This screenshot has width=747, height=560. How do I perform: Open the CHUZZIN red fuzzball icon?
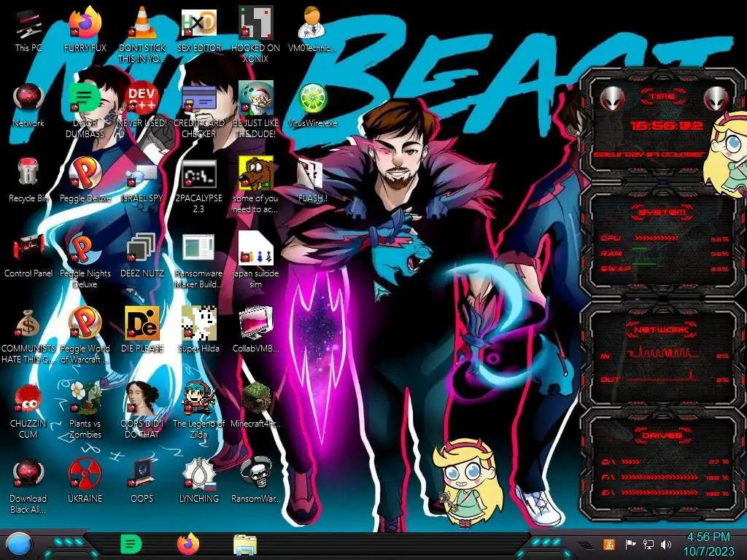click(x=28, y=398)
